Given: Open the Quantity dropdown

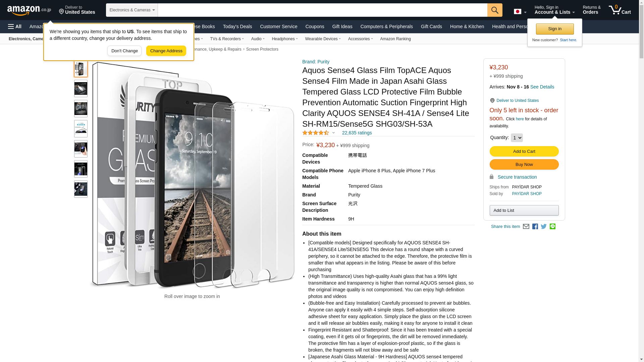Looking at the screenshot, I should pyautogui.click(x=517, y=138).
